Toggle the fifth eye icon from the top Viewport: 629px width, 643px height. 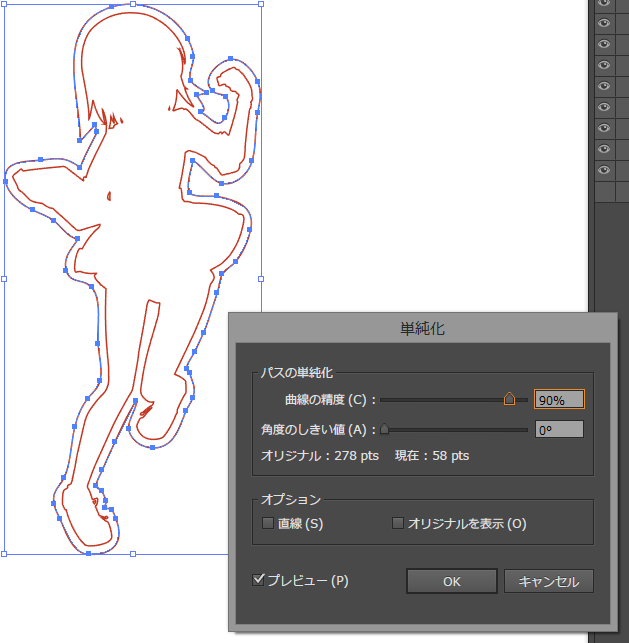(x=604, y=86)
